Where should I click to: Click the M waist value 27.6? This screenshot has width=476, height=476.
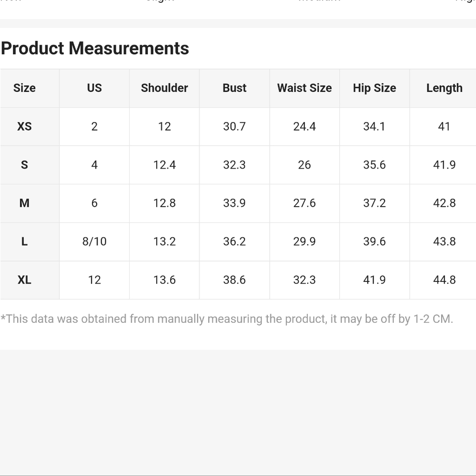(304, 203)
